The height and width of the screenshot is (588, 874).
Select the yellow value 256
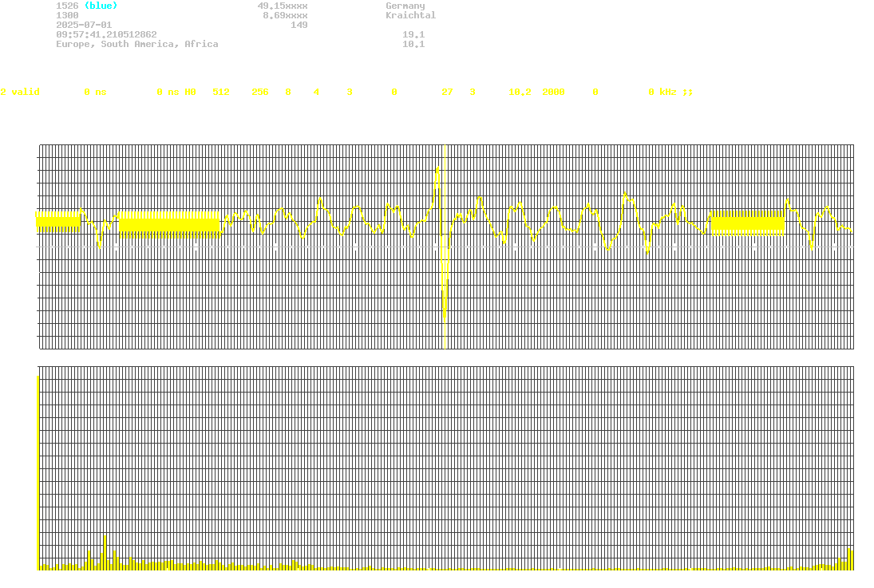[x=260, y=92]
